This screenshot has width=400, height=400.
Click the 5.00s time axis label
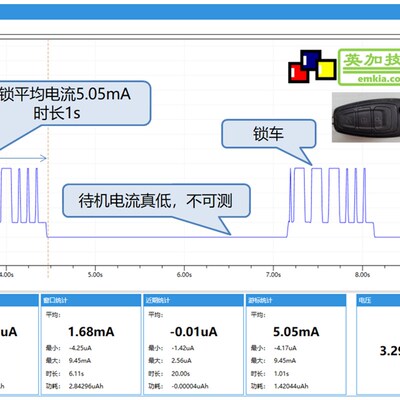tap(95, 275)
